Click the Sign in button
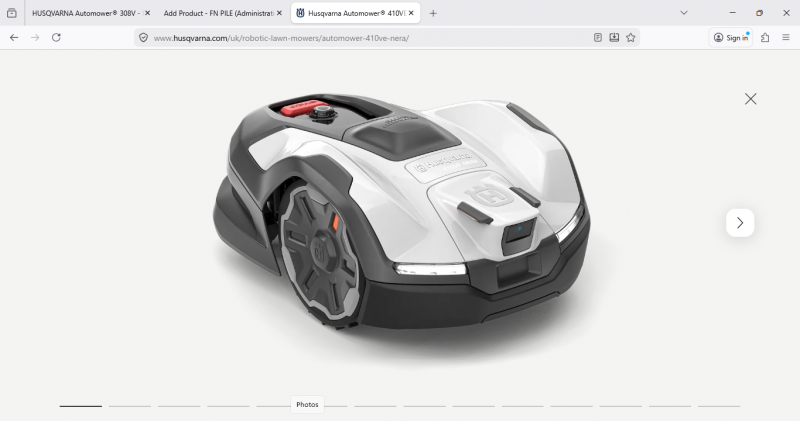This screenshot has height=421, width=800. click(731, 37)
